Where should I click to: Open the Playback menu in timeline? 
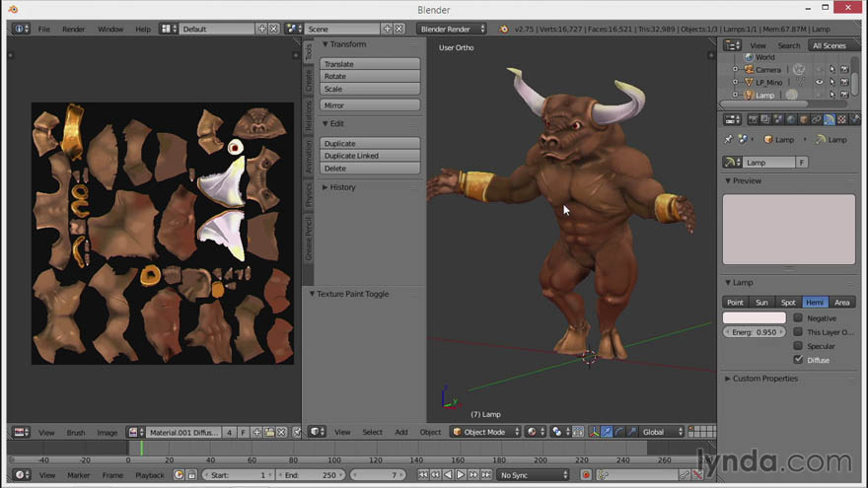150,475
